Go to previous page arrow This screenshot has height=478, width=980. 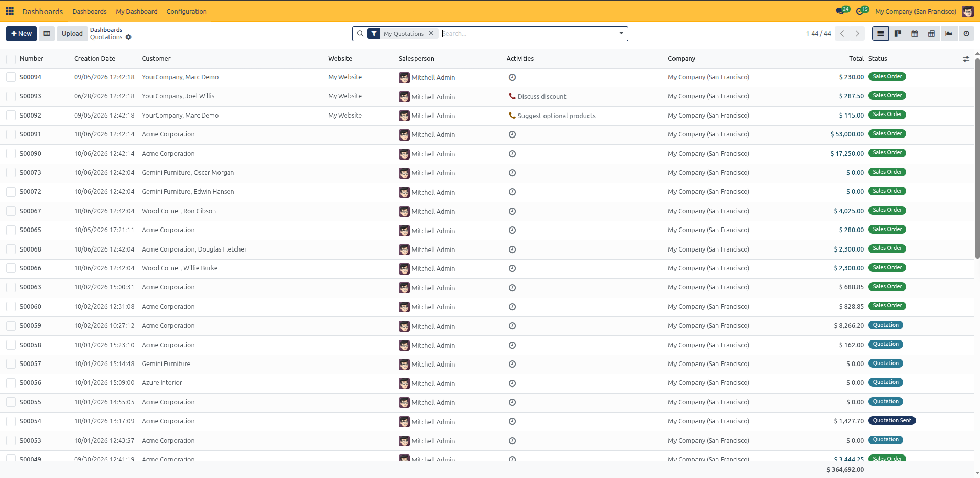click(842, 34)
